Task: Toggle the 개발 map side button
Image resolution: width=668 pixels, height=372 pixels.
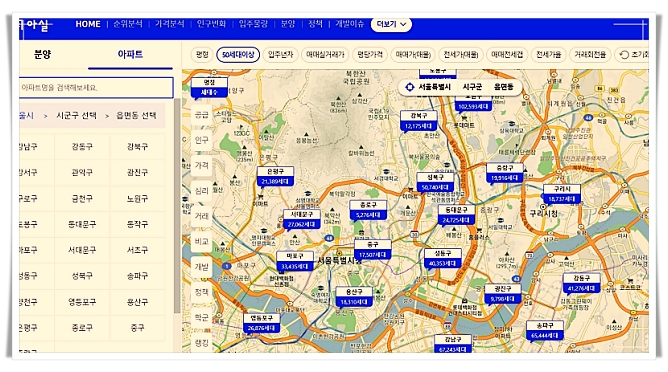Action: tap(202, 267)
